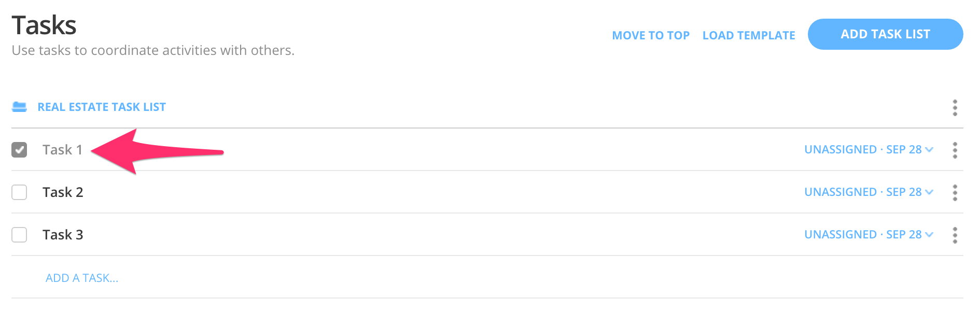
Task: Open the SEP 28 dropdown on Task 2
Action: tap(929, 192)
